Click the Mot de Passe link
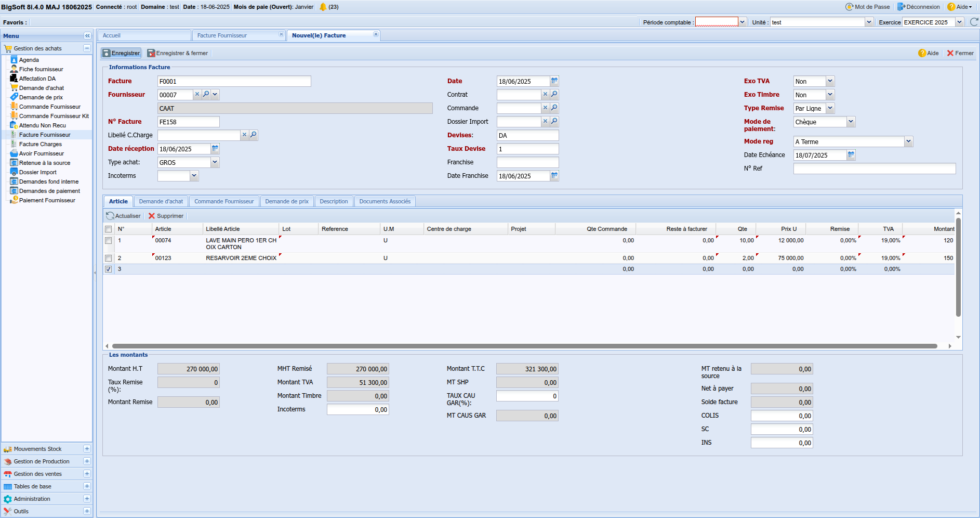The height and width of the screenshot is (518, 980). coord(868,7)
